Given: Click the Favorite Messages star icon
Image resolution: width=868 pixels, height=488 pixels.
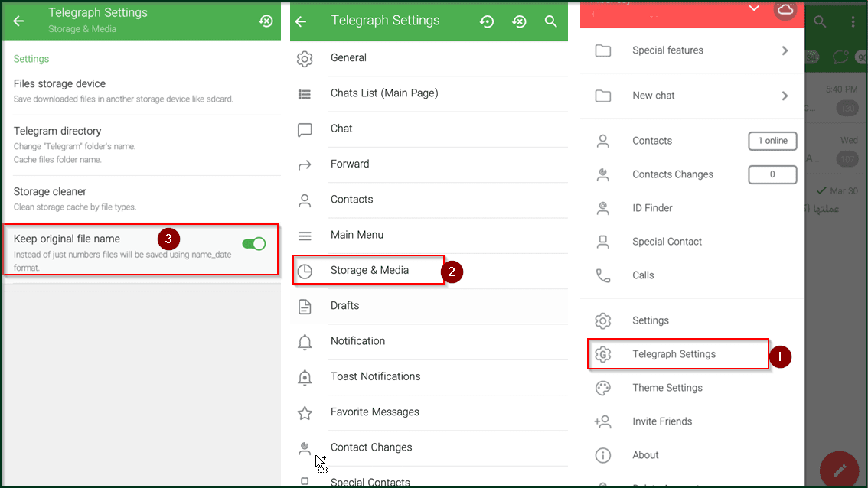Looking at the screenshot, I should tap(305, 413).
